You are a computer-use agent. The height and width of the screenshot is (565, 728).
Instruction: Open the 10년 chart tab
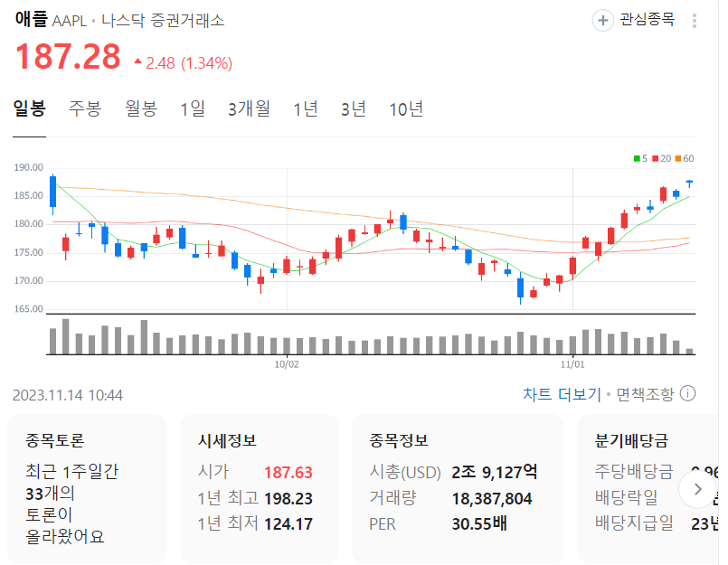pos(406,109)
